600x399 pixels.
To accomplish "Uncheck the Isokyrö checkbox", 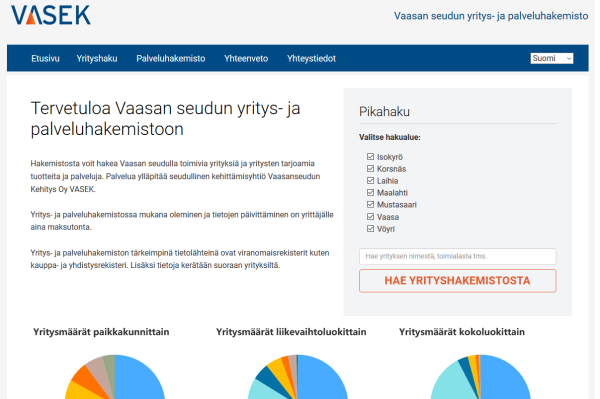I will (370, 156).
